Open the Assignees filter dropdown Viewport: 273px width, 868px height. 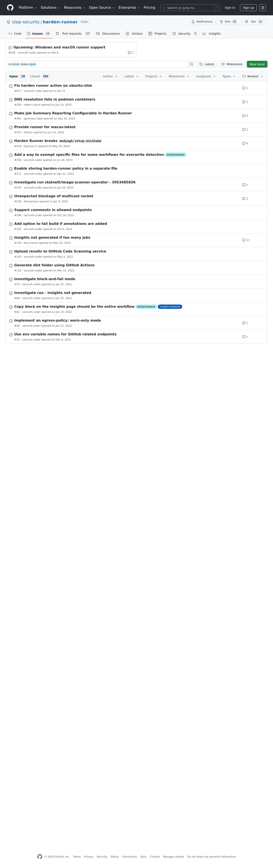pos(205,77)
